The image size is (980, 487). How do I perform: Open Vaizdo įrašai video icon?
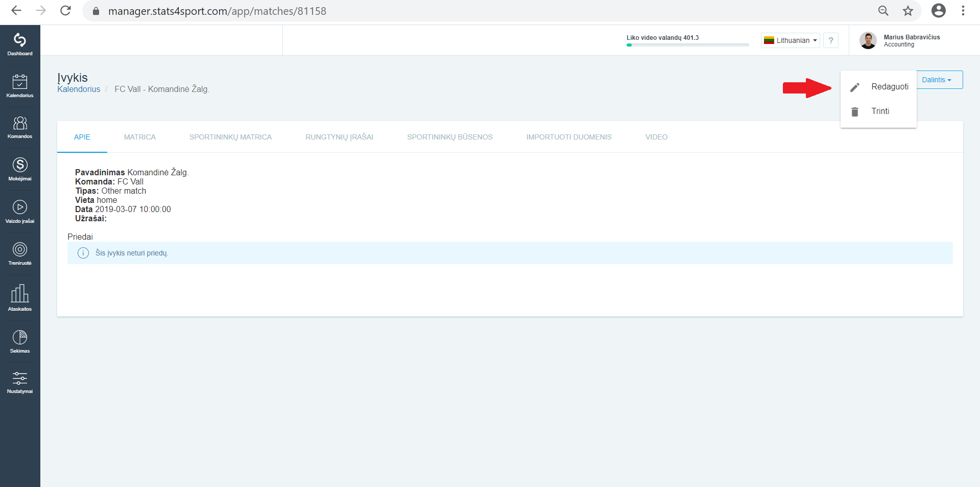(20, 212)
